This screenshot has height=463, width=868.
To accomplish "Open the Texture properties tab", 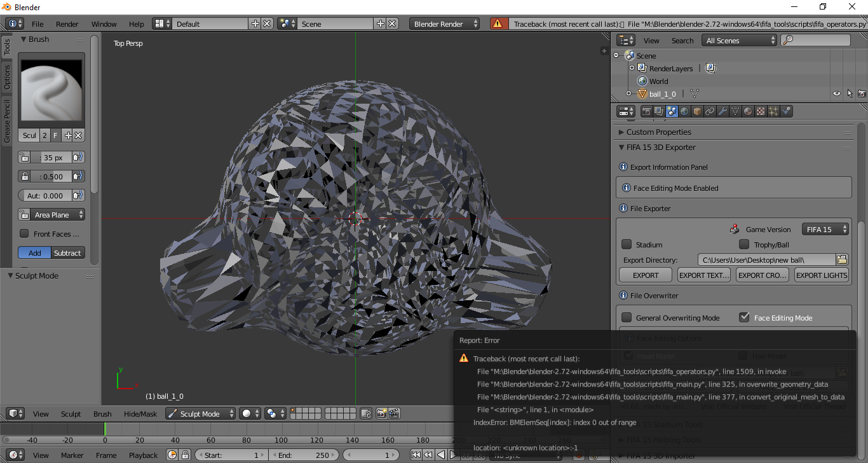I will [x=761, y=111].
